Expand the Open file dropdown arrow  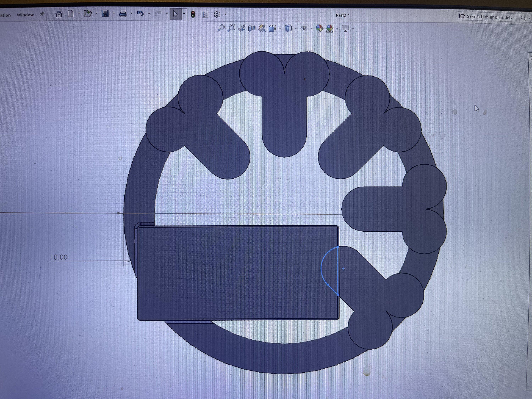pyautogui.click(x=96, y=13)
